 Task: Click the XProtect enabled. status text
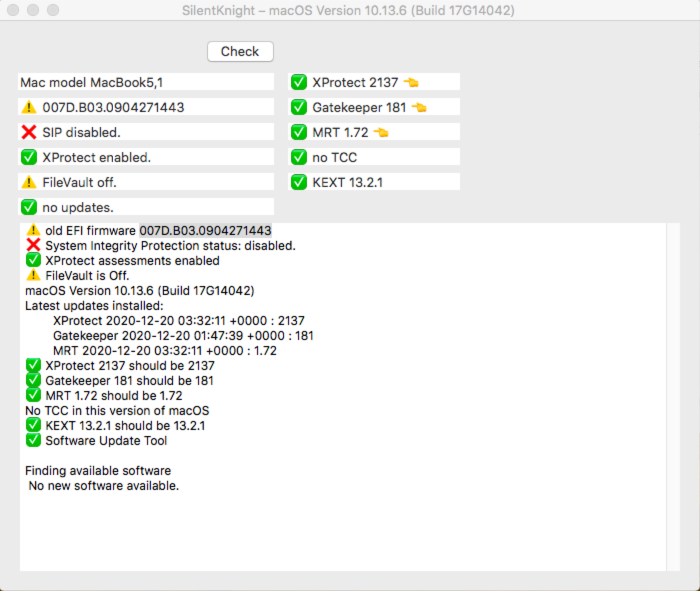pos(96,157)
